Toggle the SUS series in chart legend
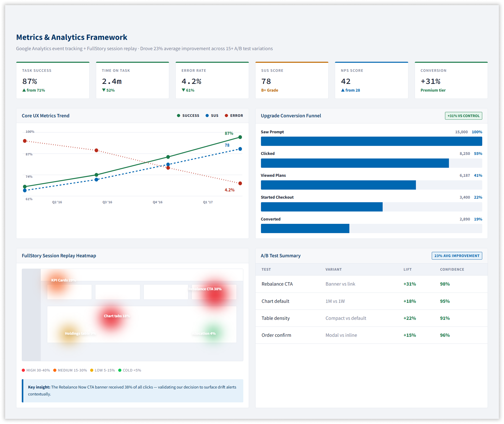504x424 pixels. 212,116
